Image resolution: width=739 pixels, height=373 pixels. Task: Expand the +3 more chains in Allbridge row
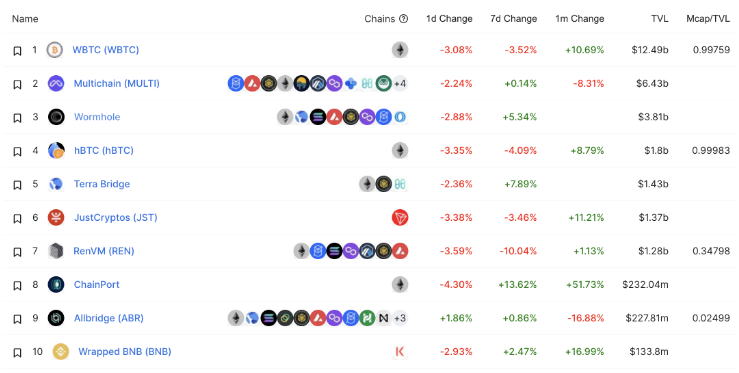[400, 318]
